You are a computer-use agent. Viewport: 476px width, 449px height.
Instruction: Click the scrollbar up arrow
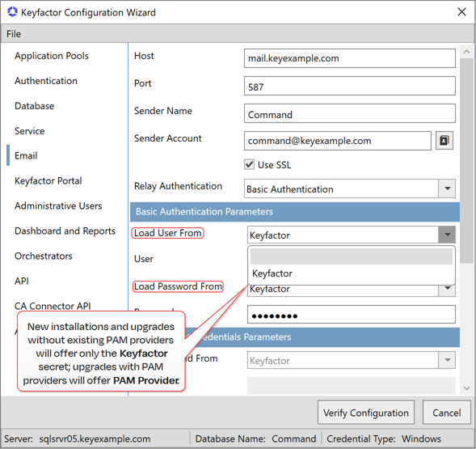point(466,52)
